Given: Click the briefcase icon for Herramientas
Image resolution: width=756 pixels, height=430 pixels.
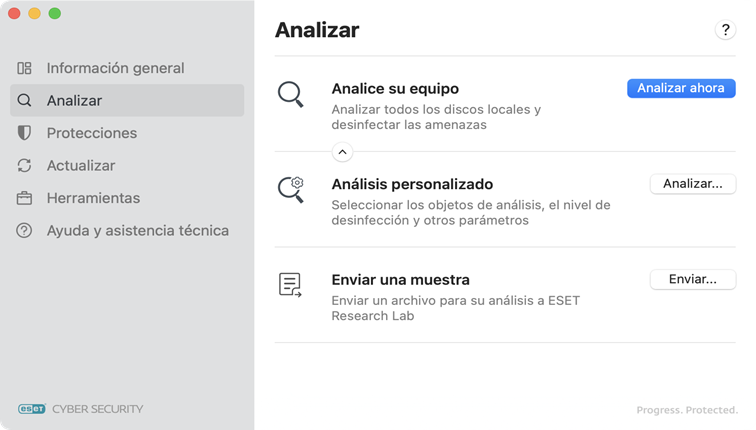Looking at the screenshot, I should tap(25, 198).
